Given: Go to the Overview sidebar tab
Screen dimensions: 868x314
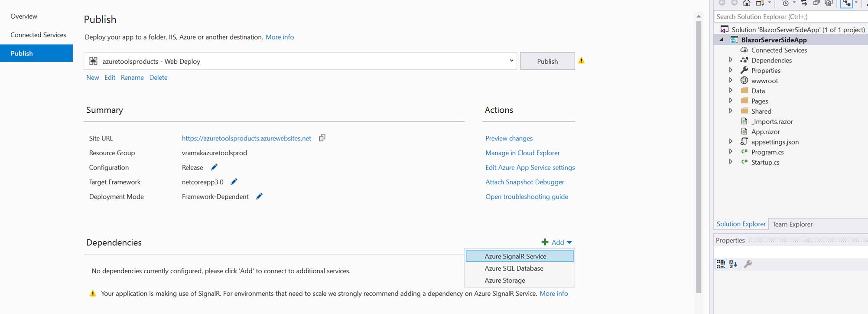Looking at the screenshot, I should pyautogui.click(x=36, y=16).
